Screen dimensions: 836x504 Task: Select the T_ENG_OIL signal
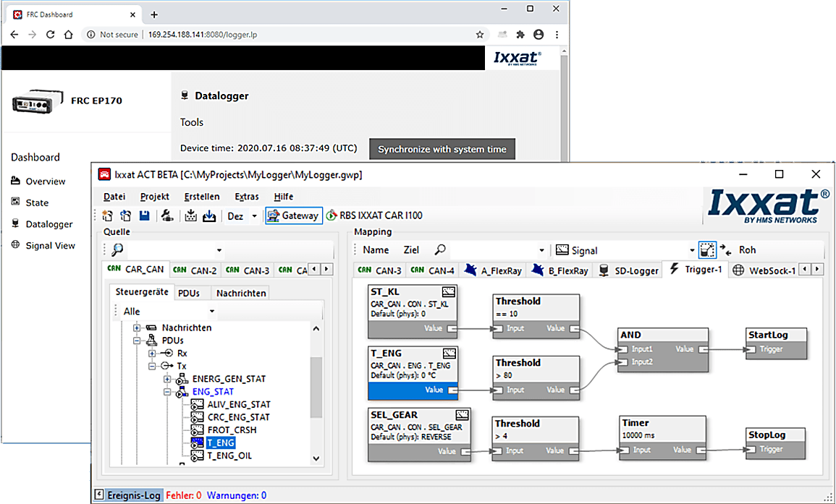[229, 456]
